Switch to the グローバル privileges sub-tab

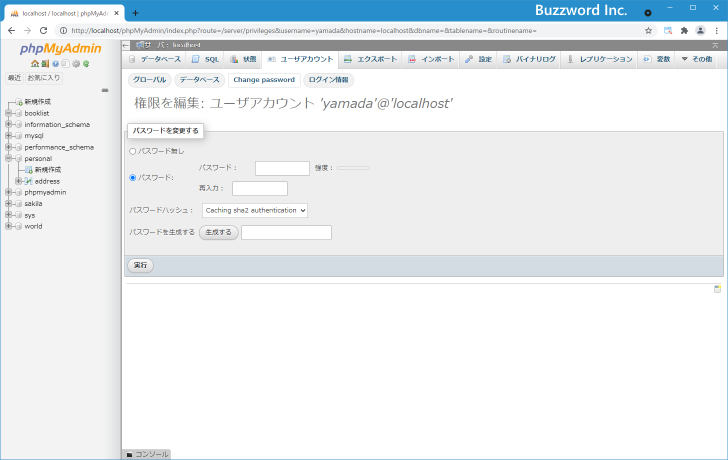150,80
